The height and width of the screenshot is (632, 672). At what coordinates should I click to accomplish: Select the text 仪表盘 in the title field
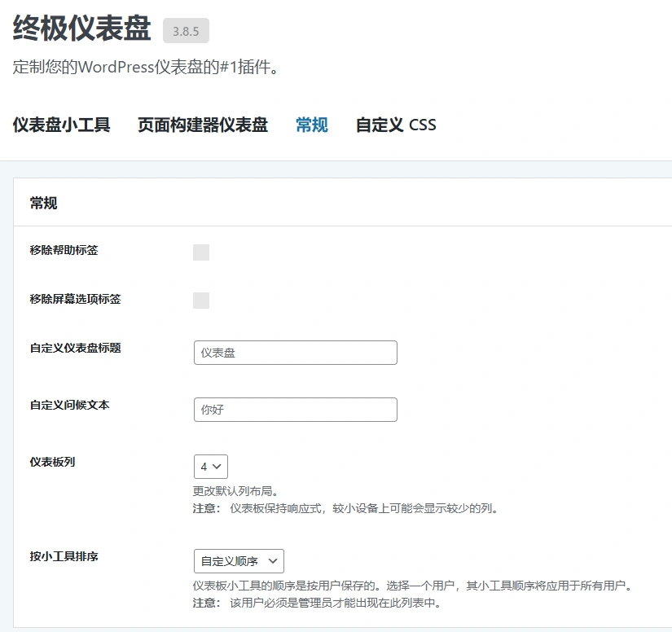(x=218, y=352)
